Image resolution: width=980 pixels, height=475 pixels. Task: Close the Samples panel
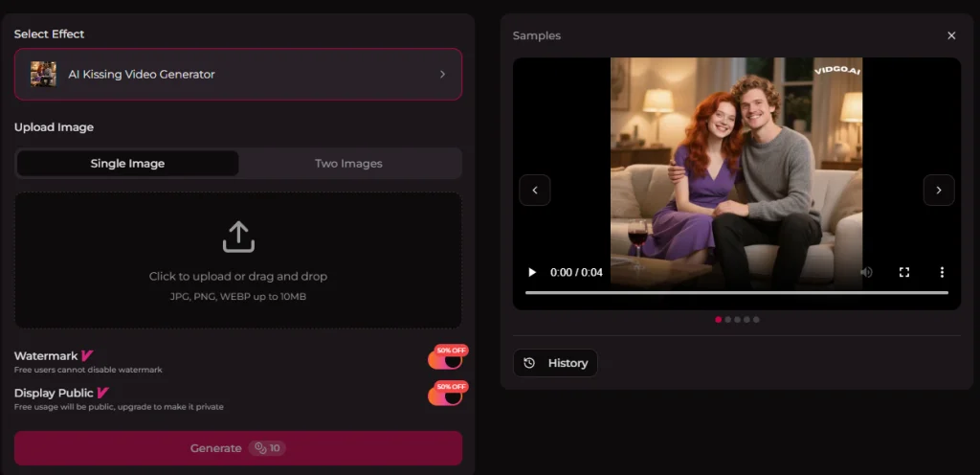pos(951,35)
